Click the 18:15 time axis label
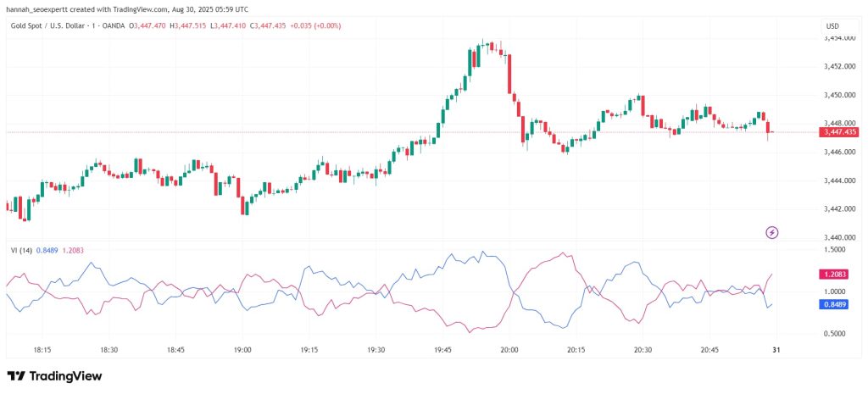Viewport: 868px width, 394px height. 42,350
